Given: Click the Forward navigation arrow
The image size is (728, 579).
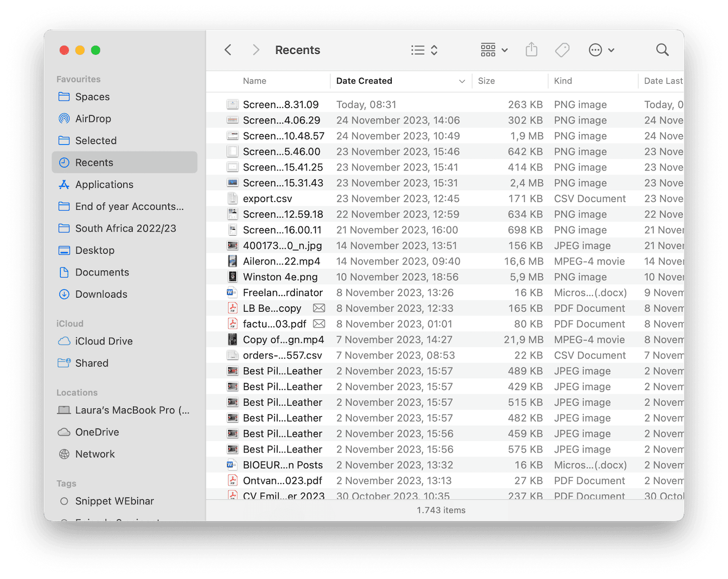Looking at the screenshot, I should point(256,49).
